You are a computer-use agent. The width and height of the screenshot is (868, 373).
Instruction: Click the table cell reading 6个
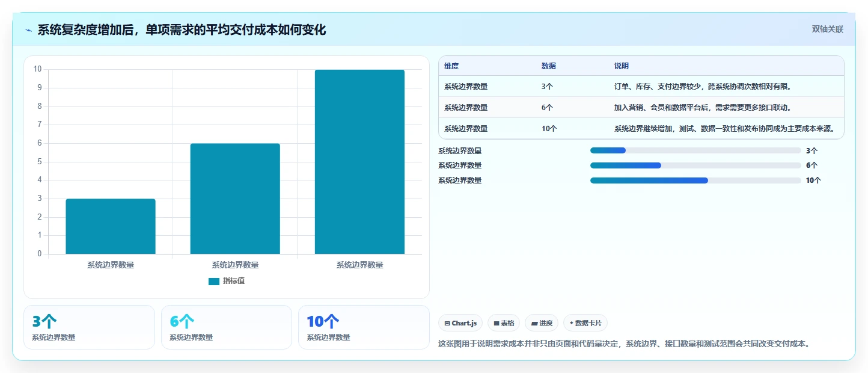pyautogui.click(x=547, y=108)
